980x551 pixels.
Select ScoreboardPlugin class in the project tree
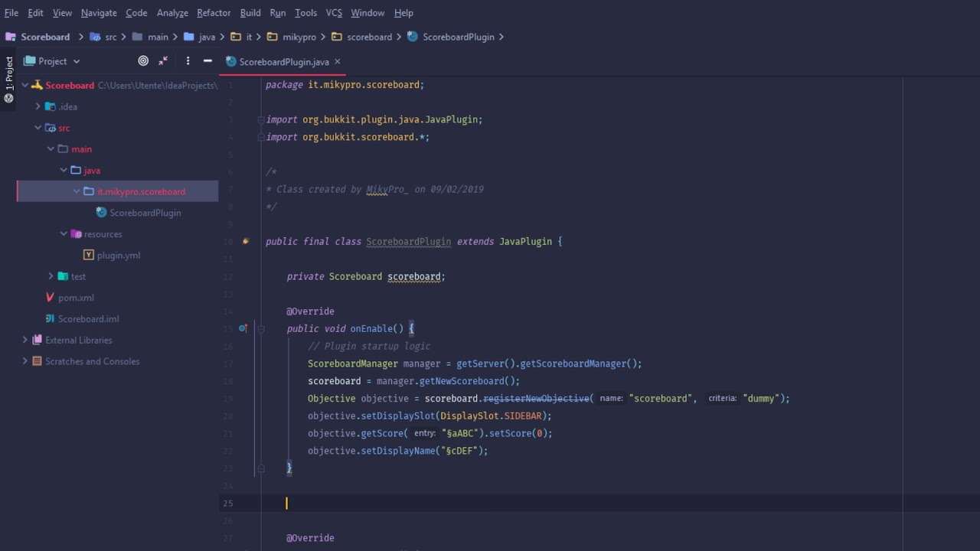(145, 213)
